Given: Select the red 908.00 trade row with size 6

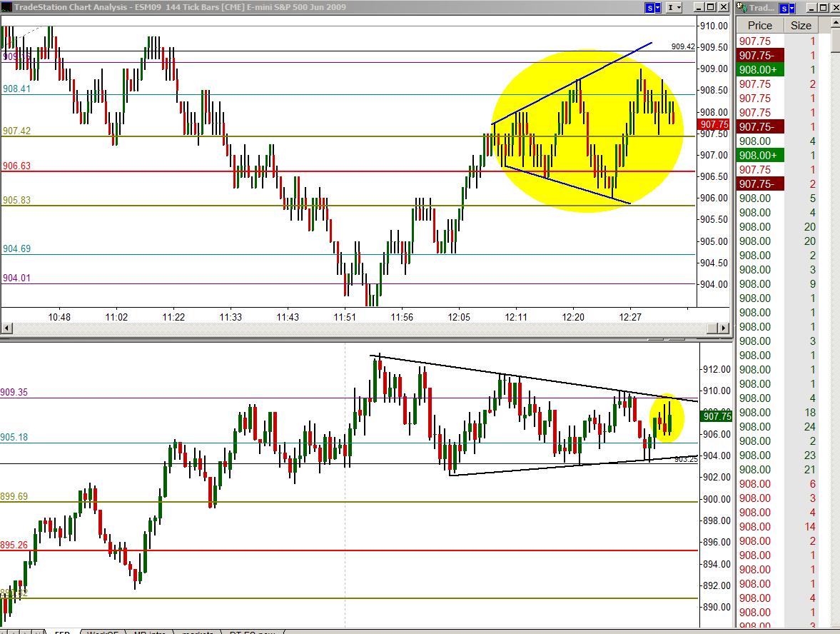Looking at the screenshot, I should tap(777, 484).
